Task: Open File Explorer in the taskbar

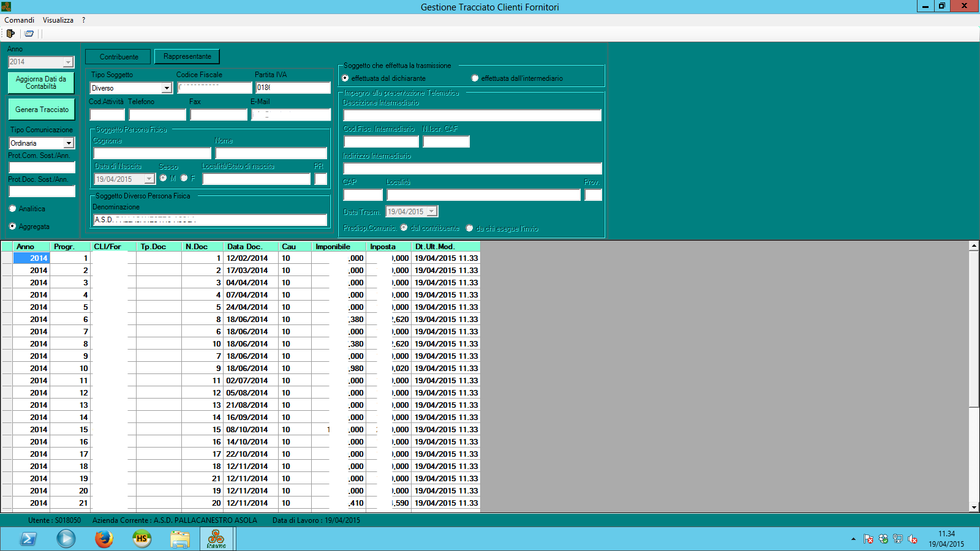Action: click(179, 539)
